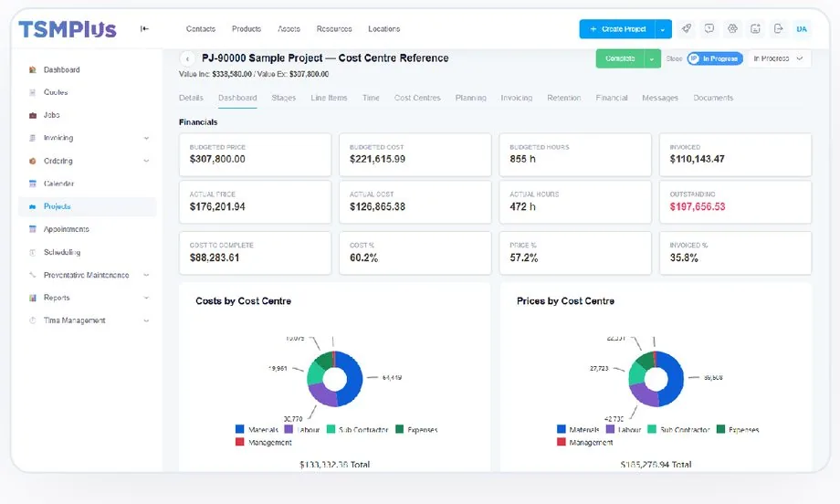Image resolution: width=840 pixels, height=504 pixels.
Task: Switch to the Line Items tab
Action: tap(329, 98)
